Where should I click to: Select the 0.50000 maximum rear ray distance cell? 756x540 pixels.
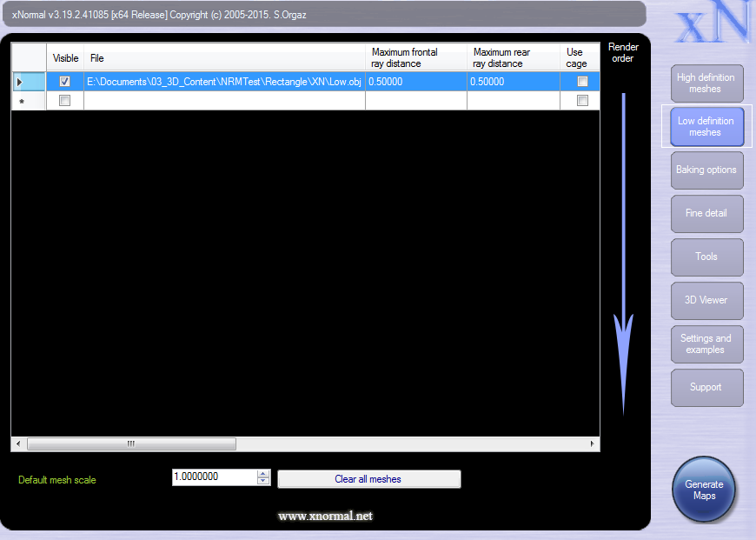[514, 82]
